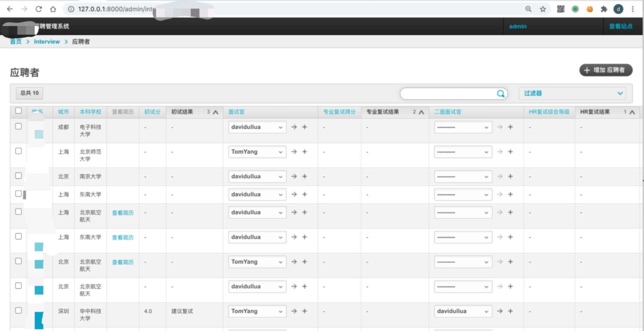This screenshot has height=331, width=644.
Task: Sort by the 二面面试官 column header
Action: pyautogui.click(x=448, y=112)
